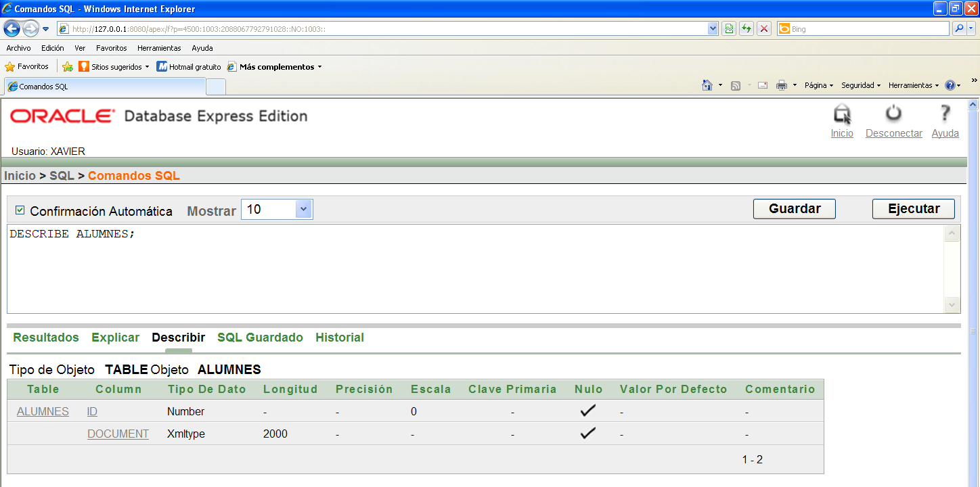Click the stop loading red X icon
The image size is (980, 487).
tap(764, 29)
